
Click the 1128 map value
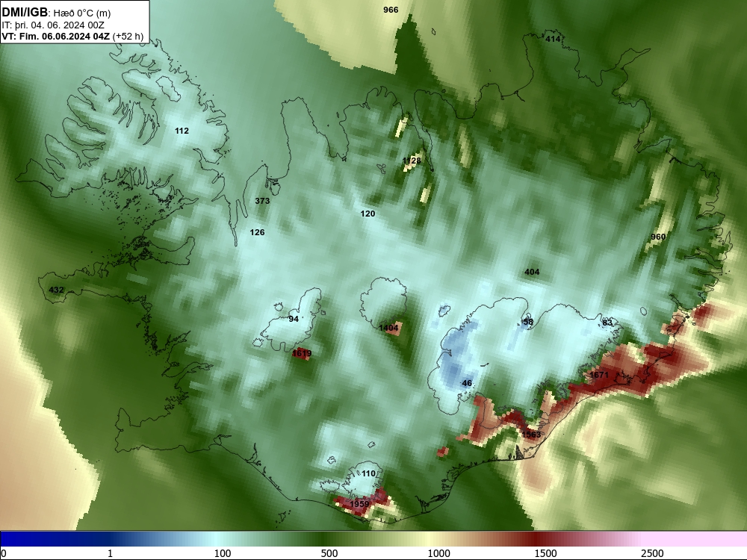[412, 161]
